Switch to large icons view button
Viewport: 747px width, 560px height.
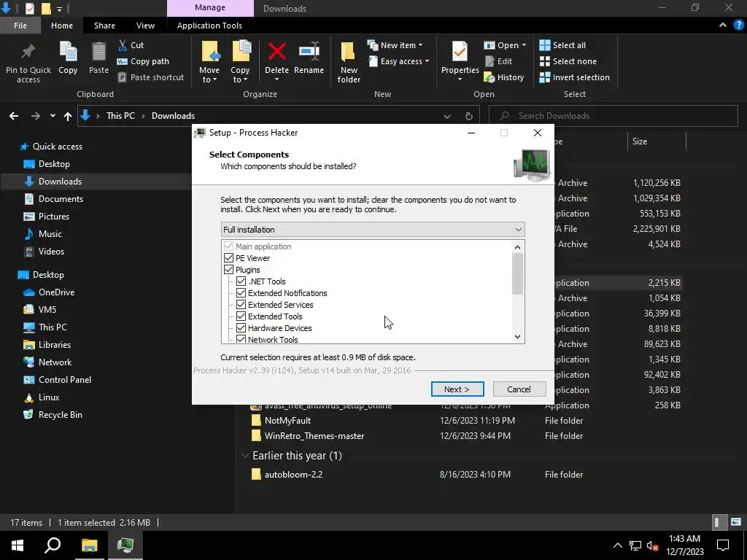pos(737,522)
